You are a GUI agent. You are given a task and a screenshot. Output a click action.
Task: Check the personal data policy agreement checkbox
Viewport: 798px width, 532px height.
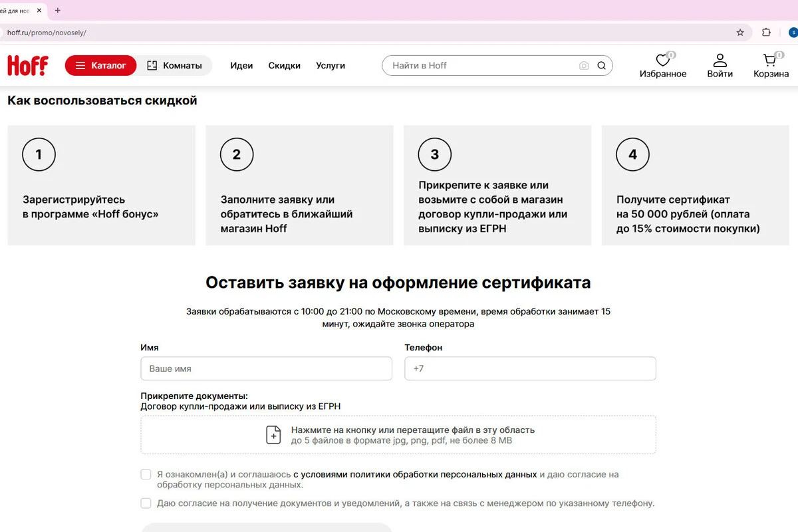tap(146, 474)
